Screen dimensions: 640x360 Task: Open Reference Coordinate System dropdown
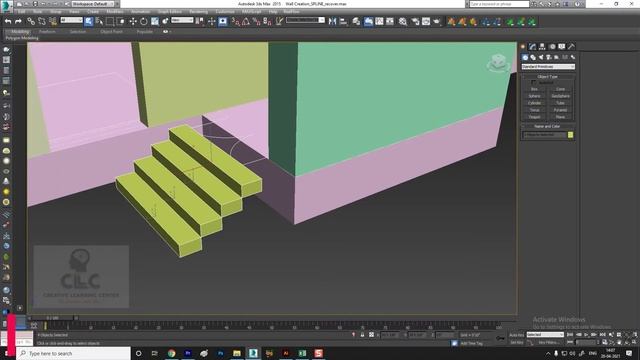click(x=182, y=20)
